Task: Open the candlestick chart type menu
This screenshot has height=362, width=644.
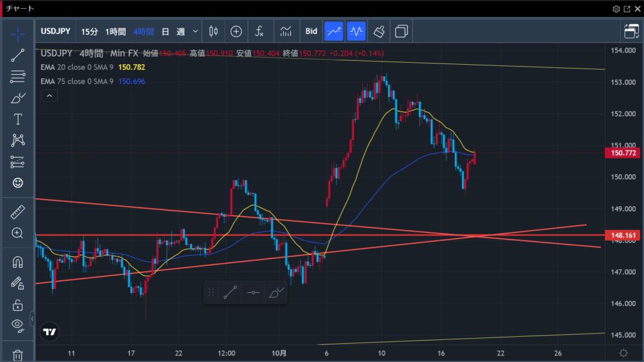Action: click(x=213, y=31)
